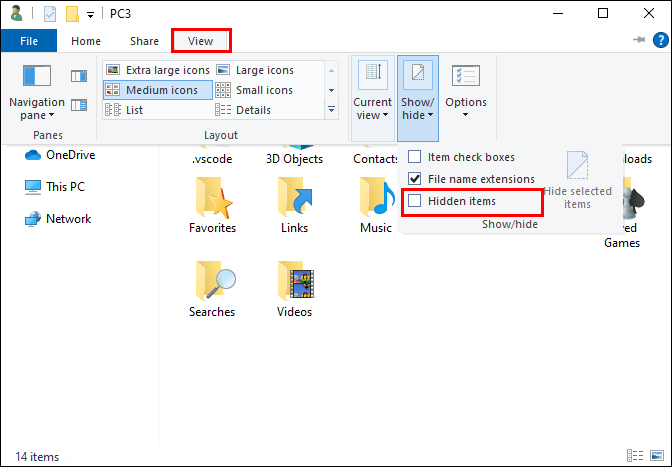Open the Videos folder
The image size is (672, 467).
[294, 290]
